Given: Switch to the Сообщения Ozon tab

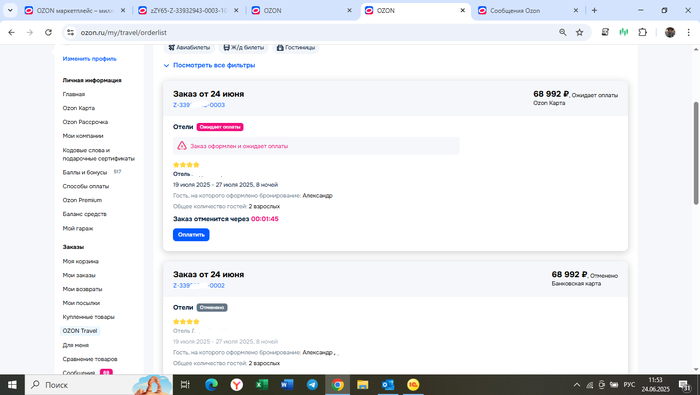Looking at the screenshot, I should click(528, 10).
